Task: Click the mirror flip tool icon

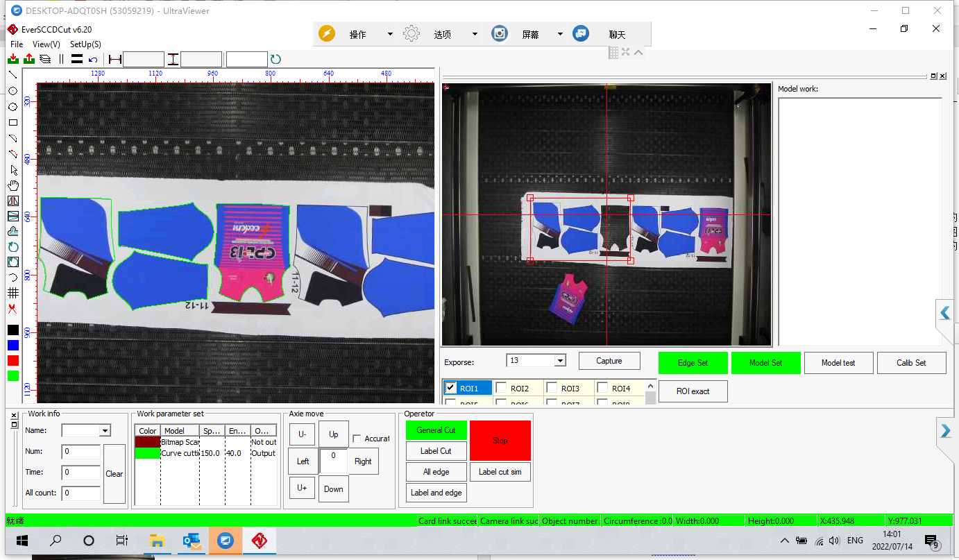Action: coord(12,201)
